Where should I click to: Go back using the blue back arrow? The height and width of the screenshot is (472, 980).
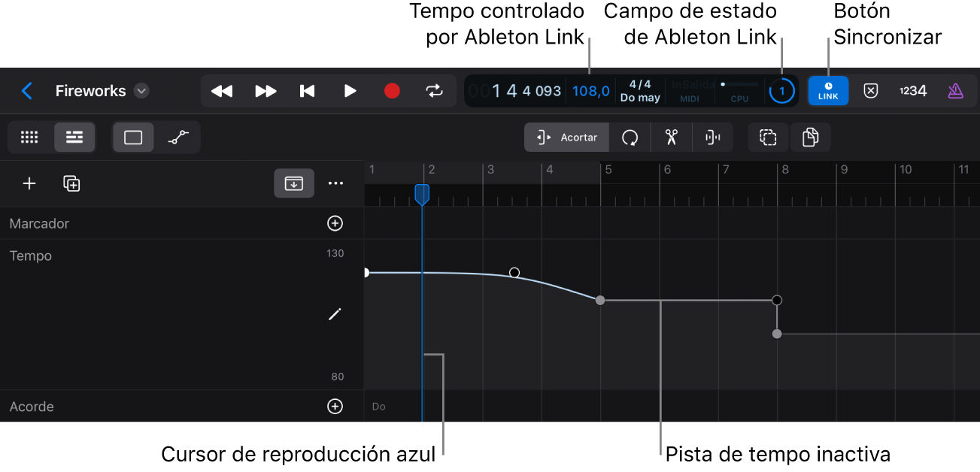click(x=27, y=91)
